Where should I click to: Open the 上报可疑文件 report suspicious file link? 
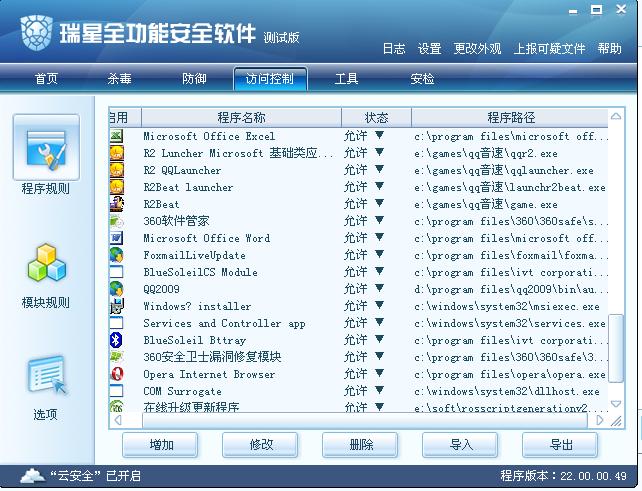pos(549,49)
